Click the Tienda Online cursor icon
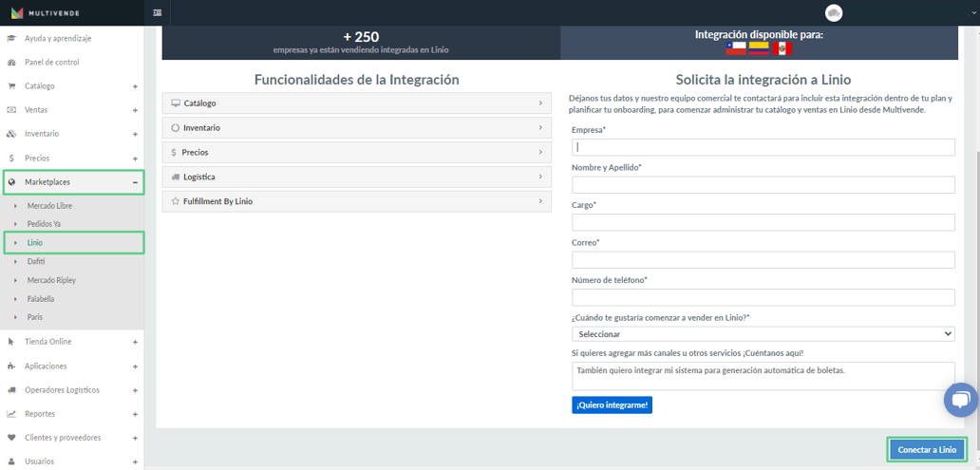 [10, 342]
